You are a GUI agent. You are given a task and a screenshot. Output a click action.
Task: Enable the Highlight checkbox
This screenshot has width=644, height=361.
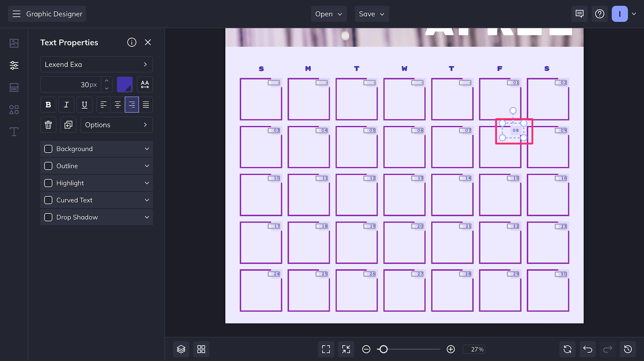48,183
